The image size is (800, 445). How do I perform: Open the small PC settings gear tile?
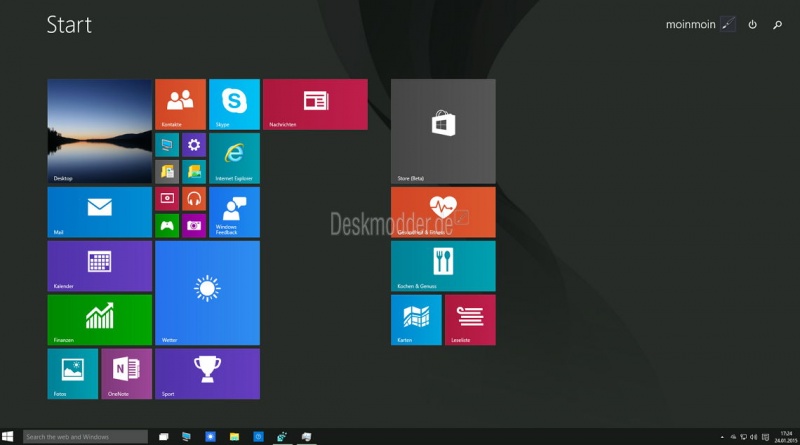[x=194, y=145]
